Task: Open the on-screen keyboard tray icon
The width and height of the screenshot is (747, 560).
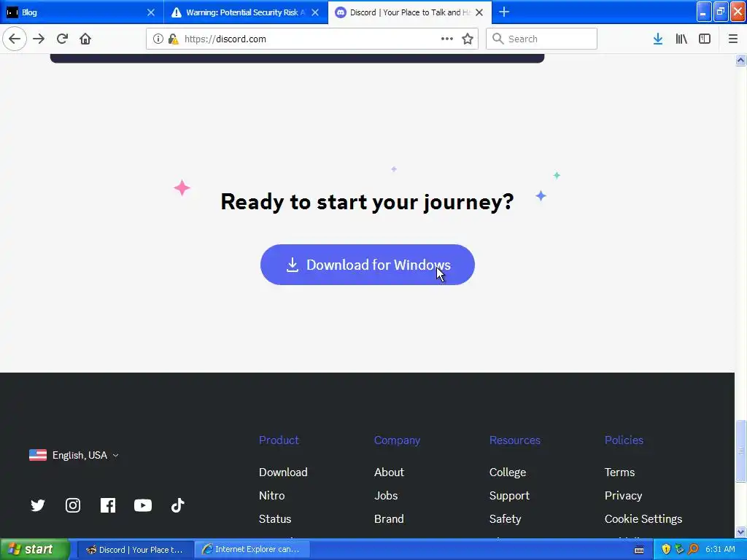Action: click(639, 550)
